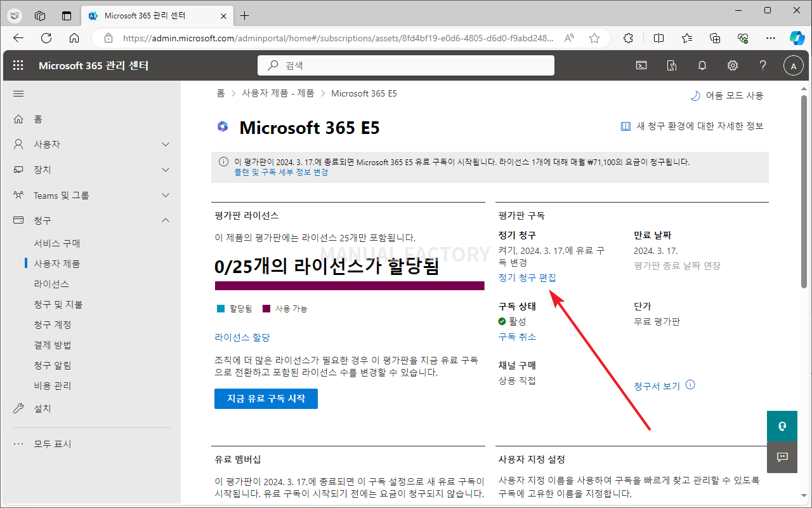Open the Copilot sidebar
Screen dimensions: 812x508
coord(797,38)
